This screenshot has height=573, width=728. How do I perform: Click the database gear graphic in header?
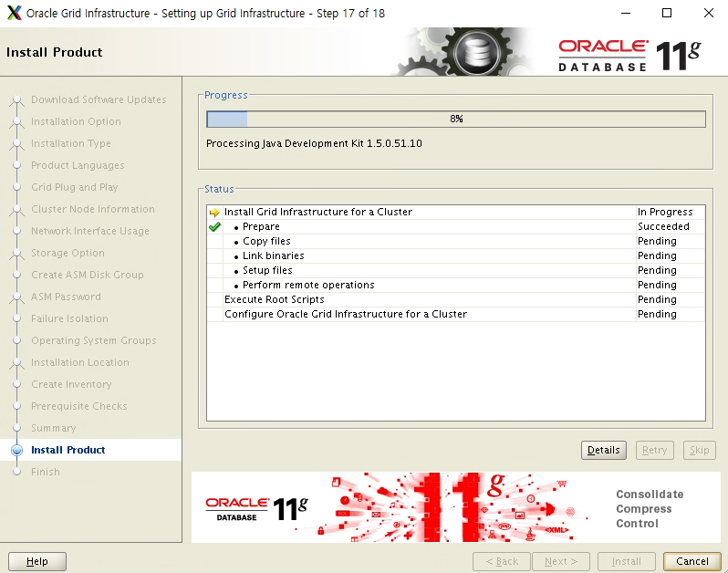[x=477, y=52]
